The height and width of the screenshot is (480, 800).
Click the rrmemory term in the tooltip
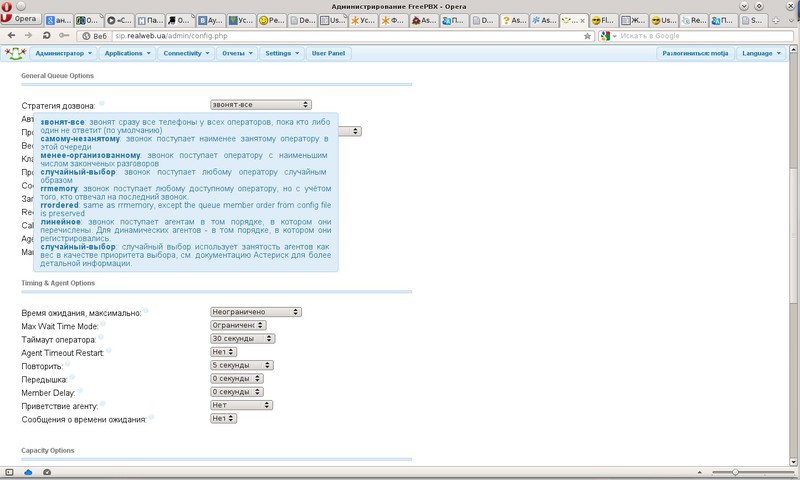click(x=59, y=188)
